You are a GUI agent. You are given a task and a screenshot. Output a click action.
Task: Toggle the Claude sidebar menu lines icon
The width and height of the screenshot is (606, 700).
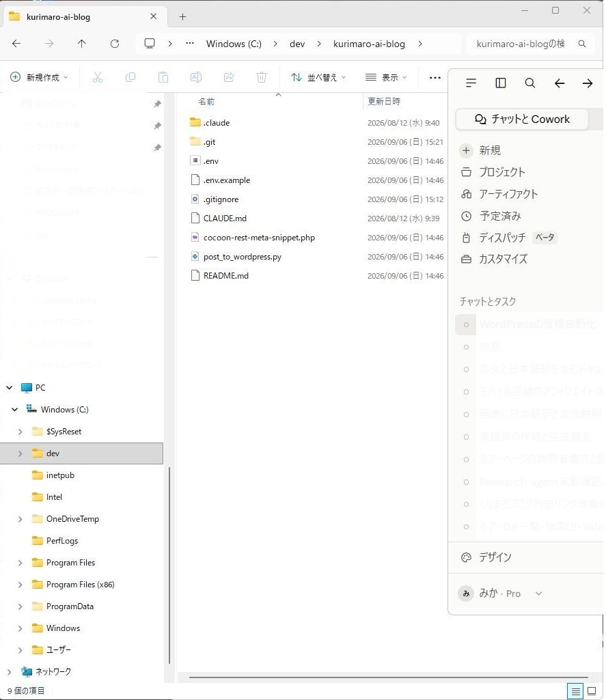tap(471, 83)
